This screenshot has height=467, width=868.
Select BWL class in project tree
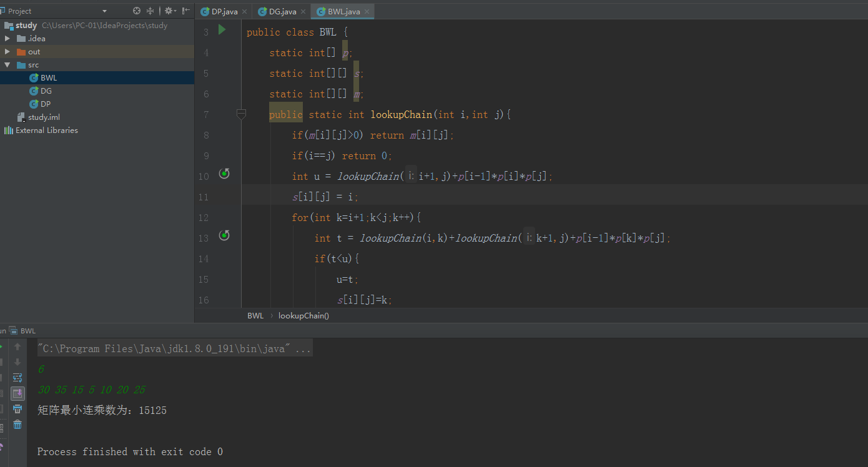click(49, 78)
